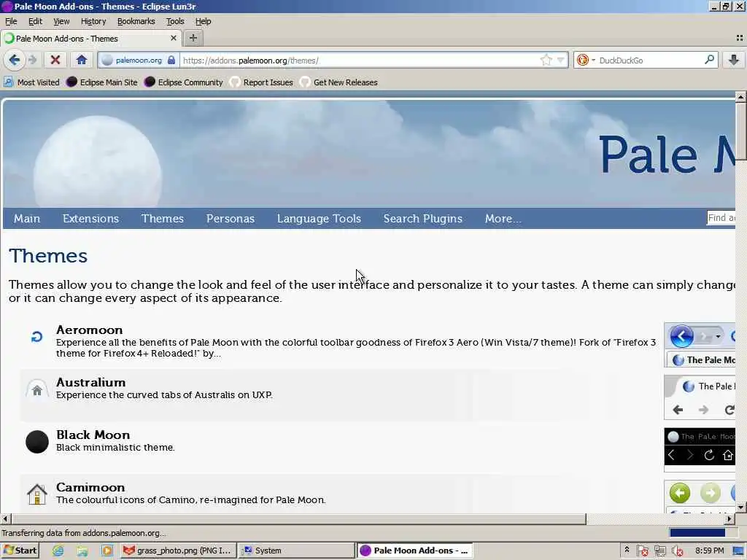Click the vertical scrollbar down arrow
Screen dimensions: 747x560
click(x=741, y=507)
